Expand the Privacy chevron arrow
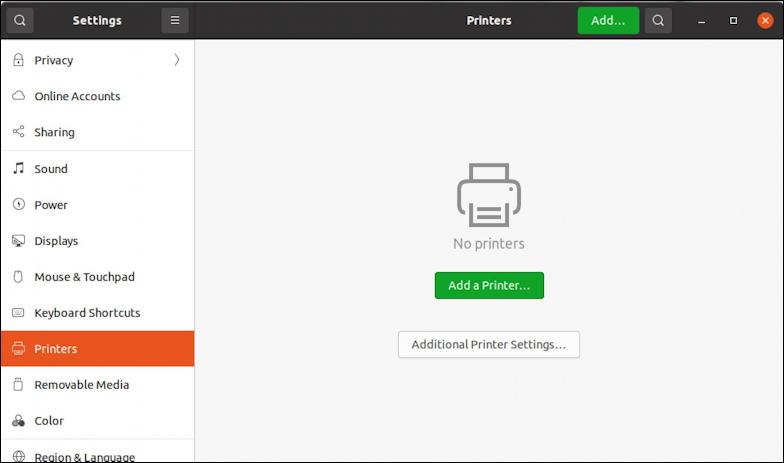The height and width of the screenshot is (463, 784). 176,60
